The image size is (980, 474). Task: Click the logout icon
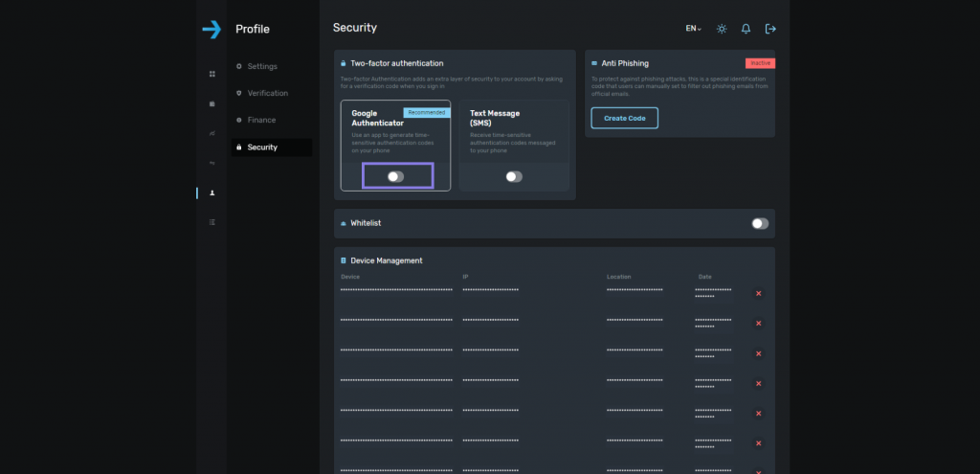click(770, 29)
